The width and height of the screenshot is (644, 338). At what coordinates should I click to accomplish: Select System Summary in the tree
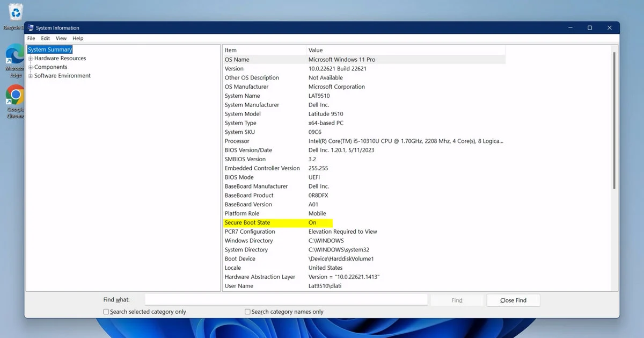[50, 49]
